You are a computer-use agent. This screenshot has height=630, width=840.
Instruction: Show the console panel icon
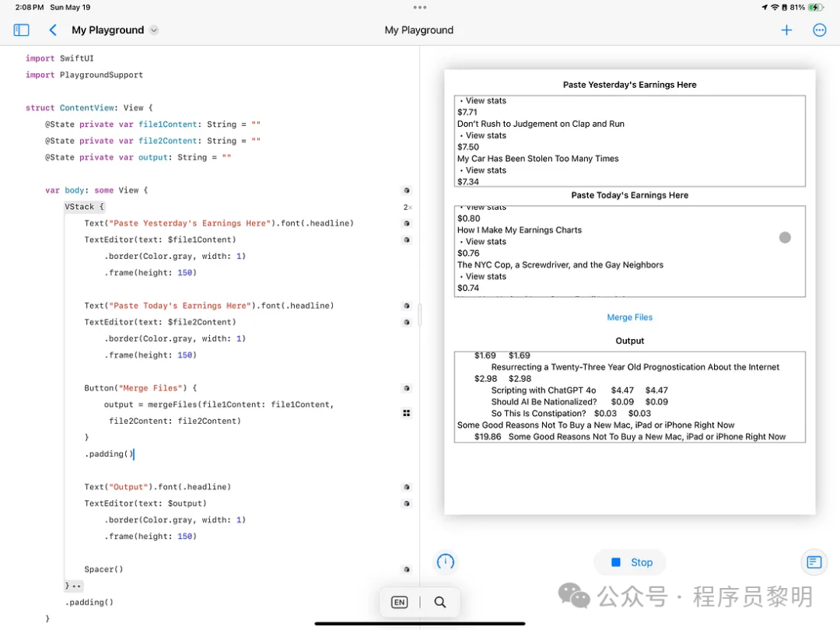[x=814, y=562]
